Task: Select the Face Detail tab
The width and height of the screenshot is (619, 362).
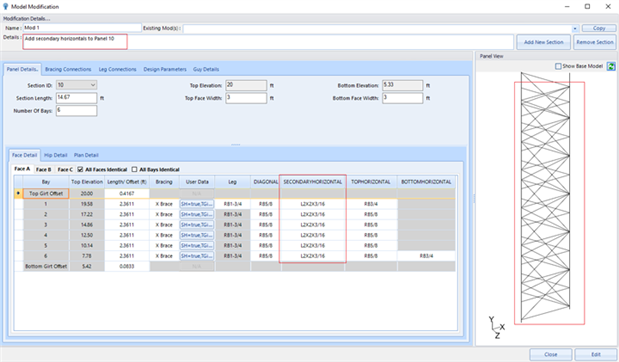Action: 24,155
